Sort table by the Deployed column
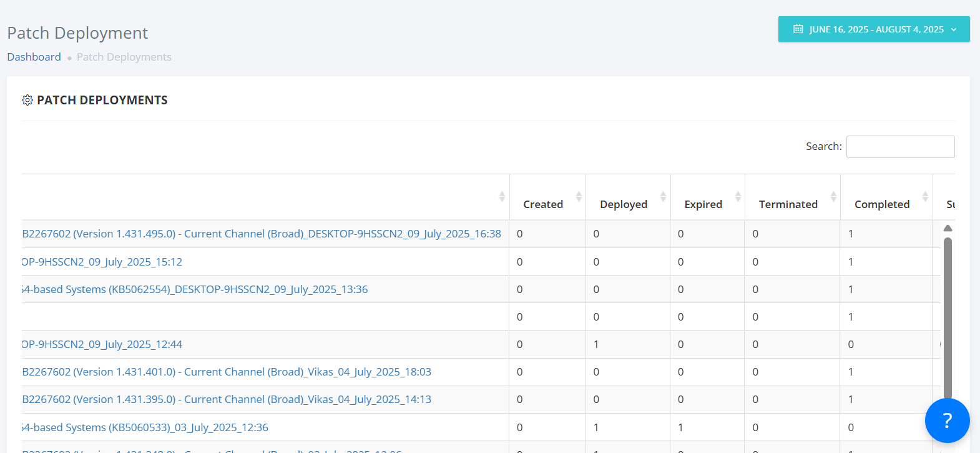Viewport: 980px width, 453px height. [x=628, y=197]
